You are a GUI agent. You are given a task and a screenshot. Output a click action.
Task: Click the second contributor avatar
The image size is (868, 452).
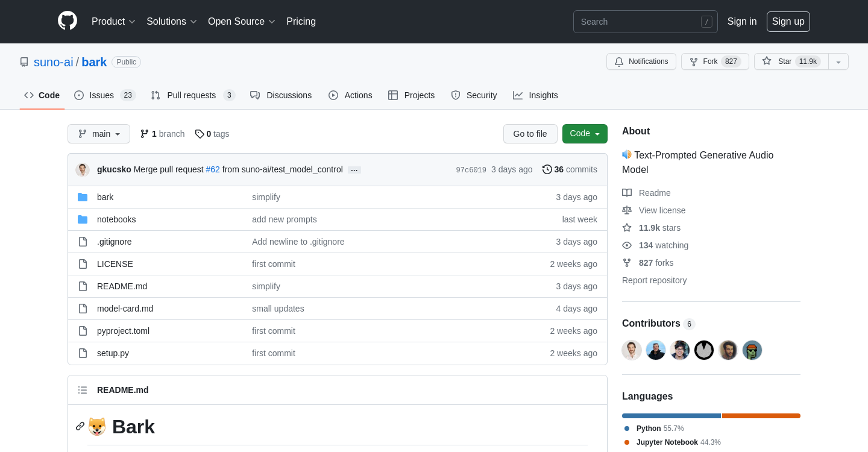656,350
